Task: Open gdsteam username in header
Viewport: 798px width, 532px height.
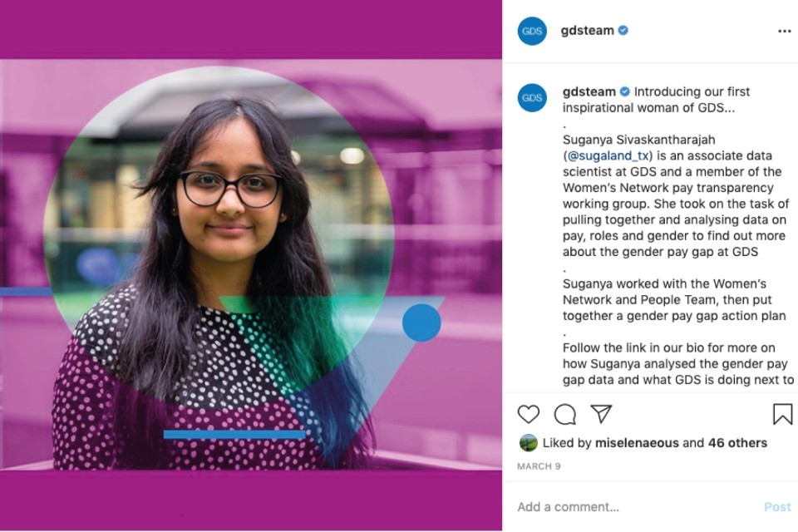Action: click(588, 31)
